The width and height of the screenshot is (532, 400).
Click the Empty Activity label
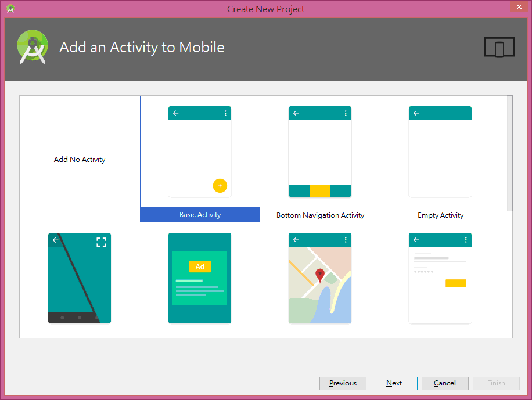(440, 215)
